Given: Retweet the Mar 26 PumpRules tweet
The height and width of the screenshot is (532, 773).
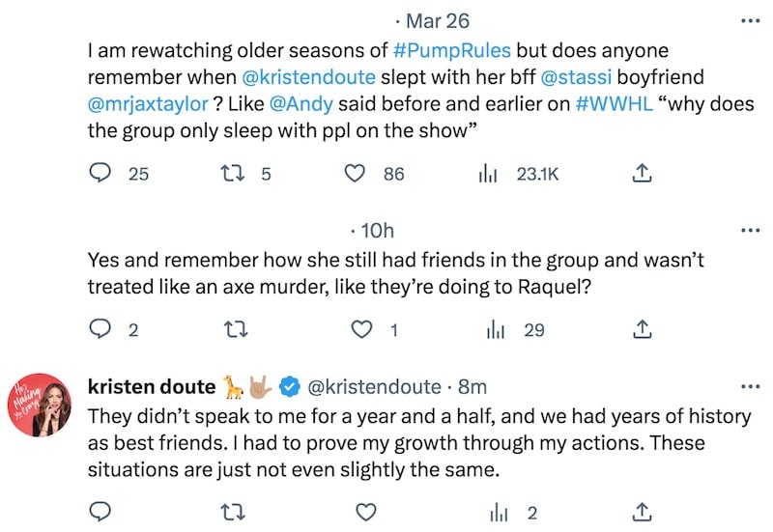Looking at the screenshot, I should pos(236,174).
